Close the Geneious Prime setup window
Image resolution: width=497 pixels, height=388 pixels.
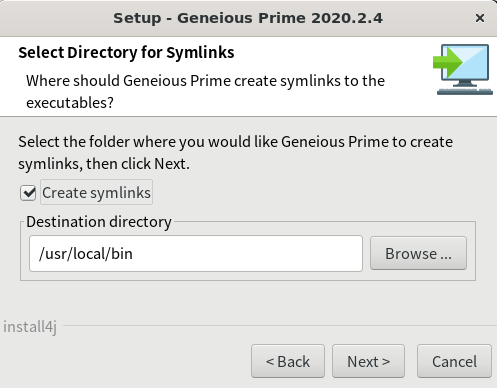tap(480, 18)
